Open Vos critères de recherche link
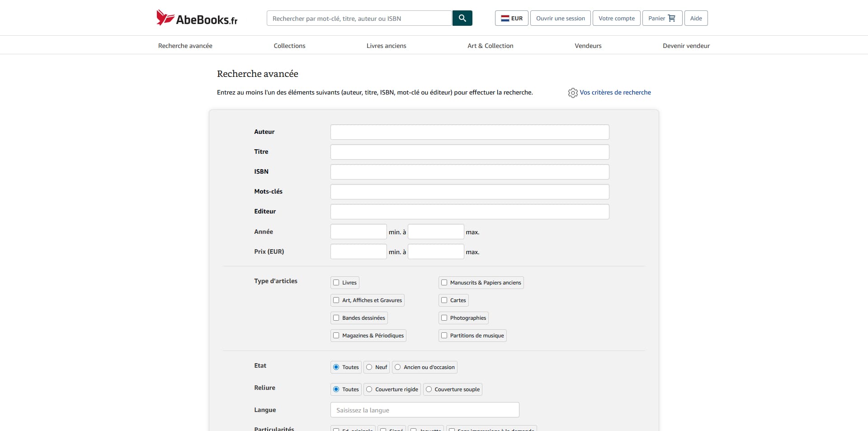Image resolution: width=868 pixels, height=431 pixels. [615, 92]
